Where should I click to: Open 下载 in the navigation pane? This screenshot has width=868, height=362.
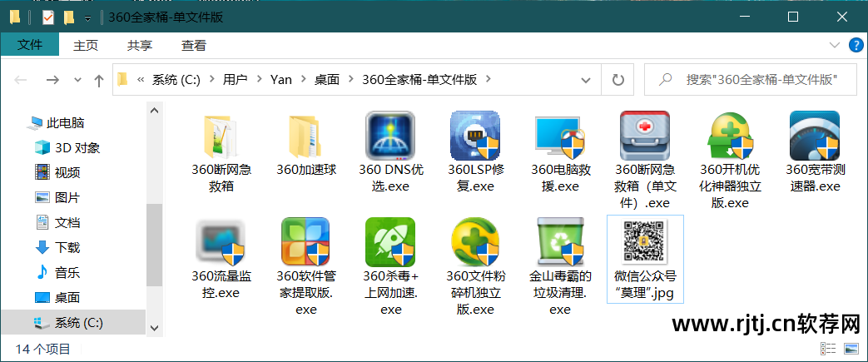[x=57, y=247]
